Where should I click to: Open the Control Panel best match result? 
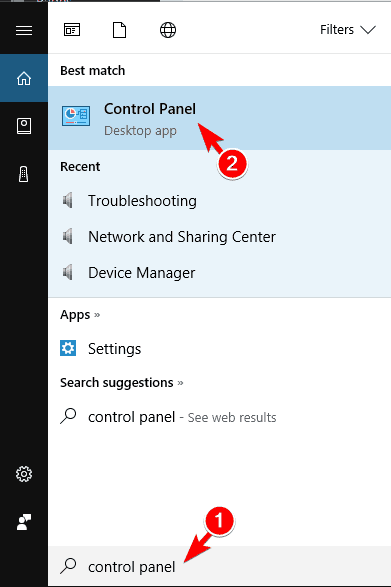[x=219, y=118]
